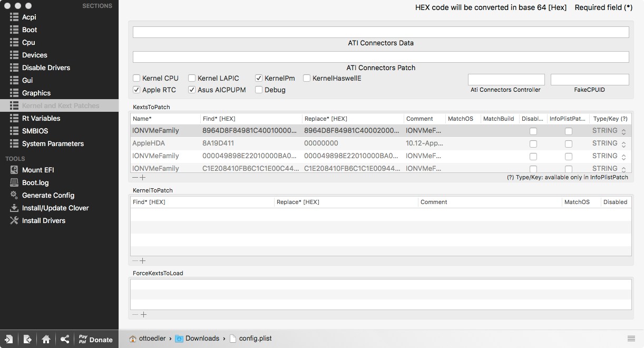The width and height of the screenshot is (644, 348).
Task: Check InfoPlistPatch box for AppleHDA patch
Action: (x=569, y=143)
